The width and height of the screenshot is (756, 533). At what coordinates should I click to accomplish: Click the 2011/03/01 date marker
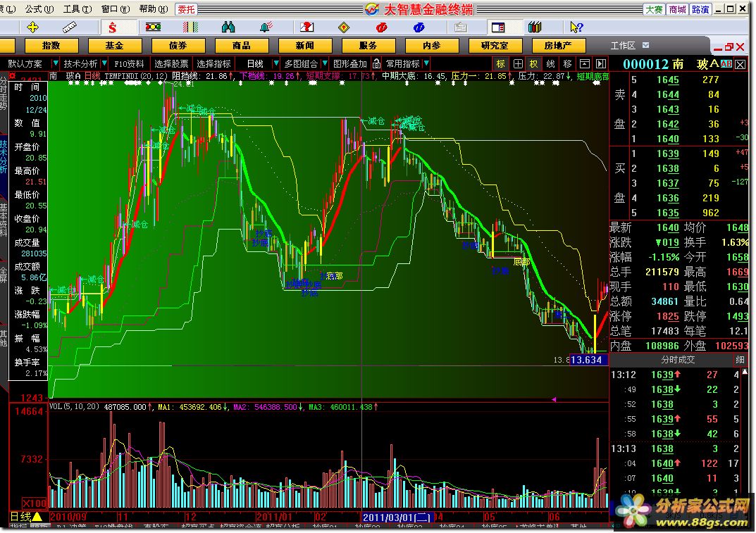point(397,518)
